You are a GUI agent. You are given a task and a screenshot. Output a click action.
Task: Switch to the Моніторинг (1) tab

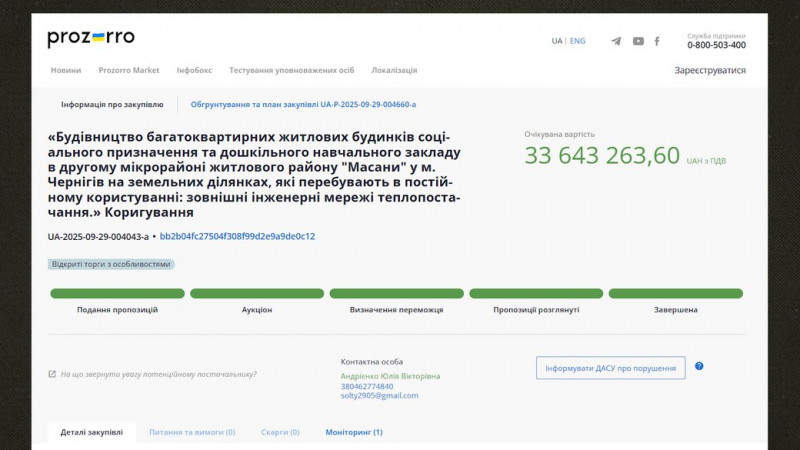click(x=353, y=432)
